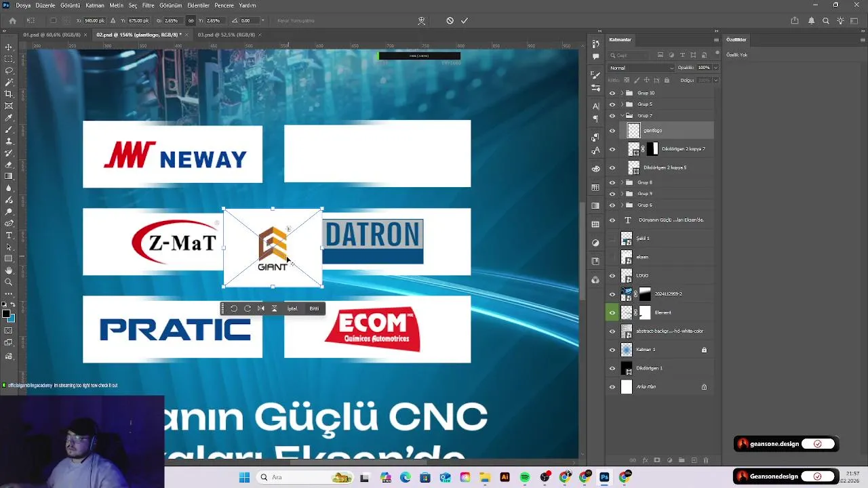The height and width of the screenshot is (488, 868).
Task: Toggle link between width and height
Action: coord(191,20)
